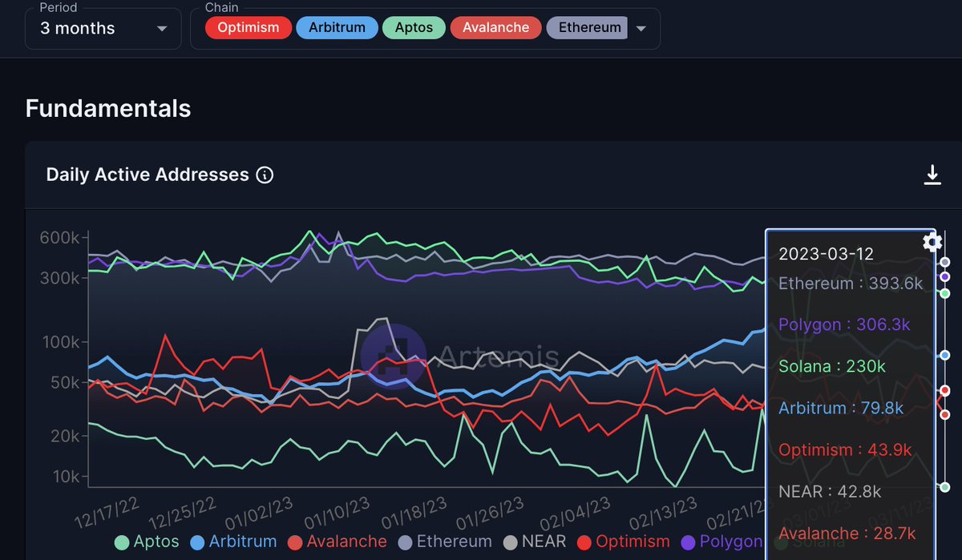The height and width of the screenshot is (560, 962).
Task: Click the 10k y-axis label
Action: [x=64, y=476]
